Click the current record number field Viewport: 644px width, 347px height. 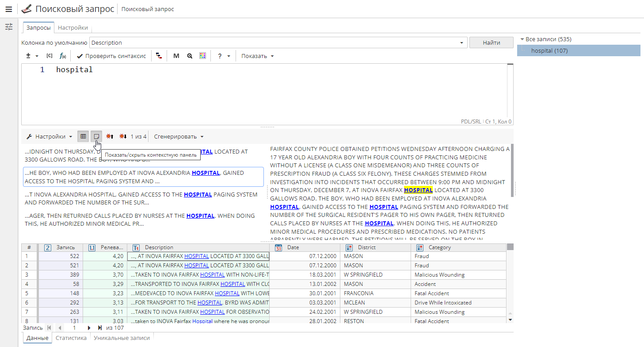(74, 328)
